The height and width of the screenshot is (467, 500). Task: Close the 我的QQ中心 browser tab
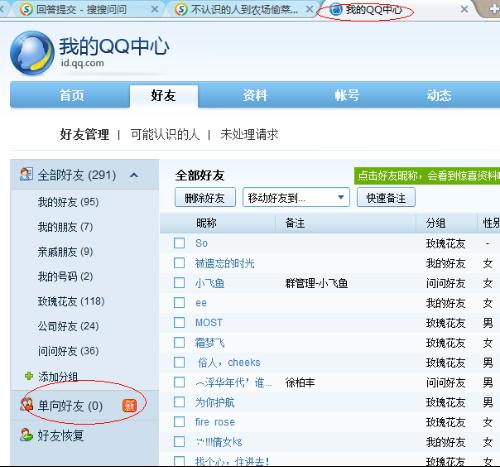tap(464, 9)
